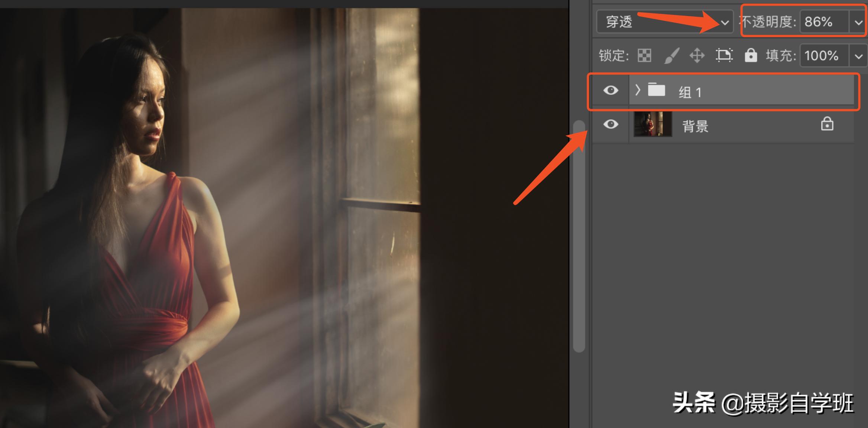Click the lock icon on 背景 layer
The image size is (868, 428).
[x=827, y=124]
